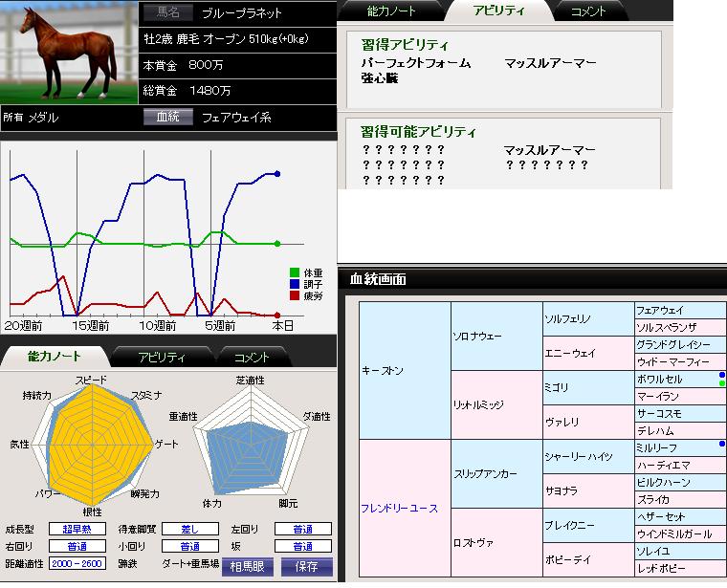Click ロストヴァ in pedigree table
727x588 pixels.
click(496, 543)
